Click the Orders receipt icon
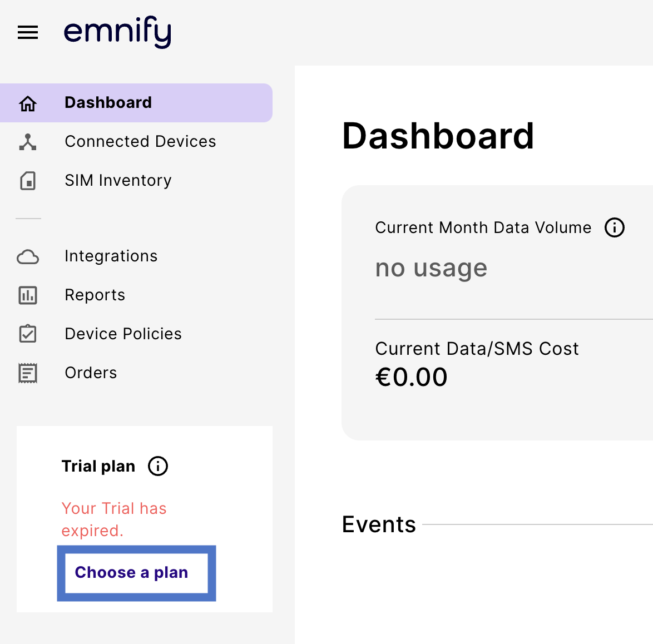Screen dimensions: 653x644 (x=28, y=373)
